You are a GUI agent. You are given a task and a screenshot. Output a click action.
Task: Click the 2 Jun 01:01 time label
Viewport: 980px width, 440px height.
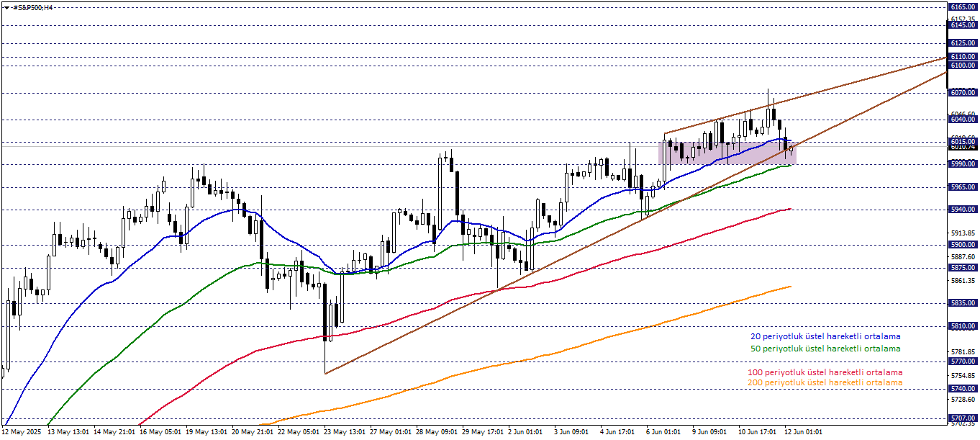[x=527, y=432]
